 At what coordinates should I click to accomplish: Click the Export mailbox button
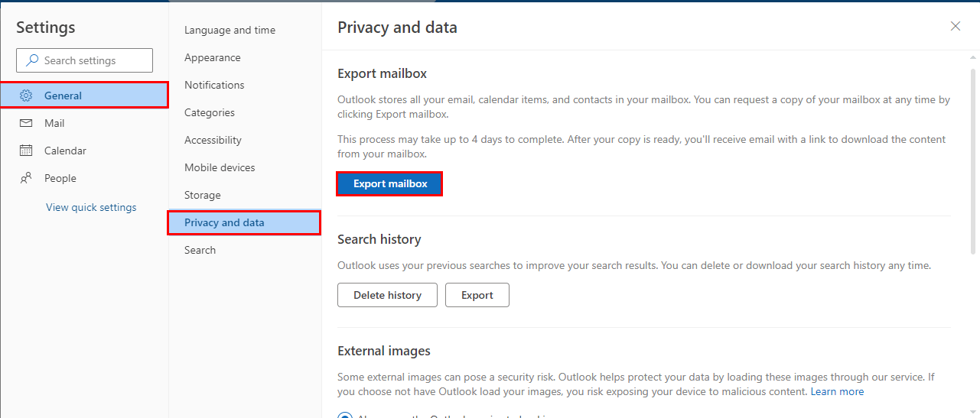[390, 184]
